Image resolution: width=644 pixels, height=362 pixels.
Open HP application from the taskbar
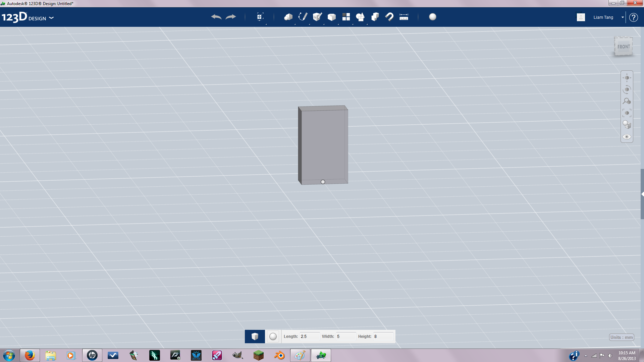click(x=92, y=355)
